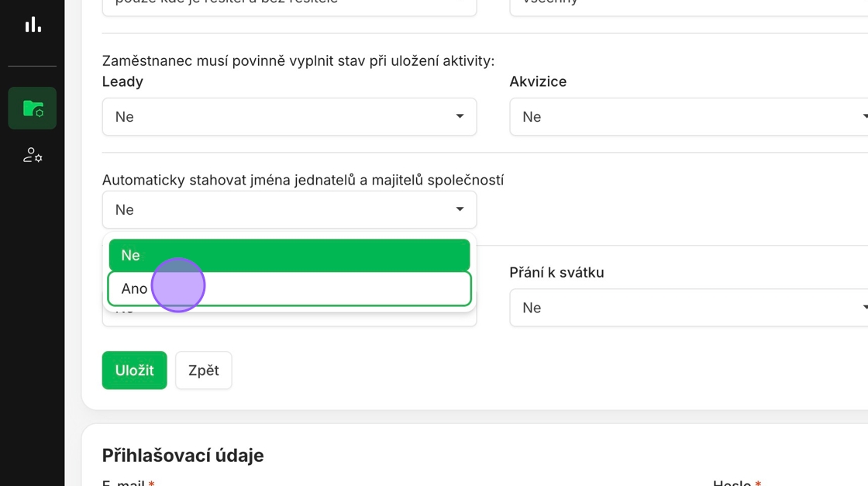Choose the highlighted Ne option in the list
868x486 pixels.
coord(289,255)
